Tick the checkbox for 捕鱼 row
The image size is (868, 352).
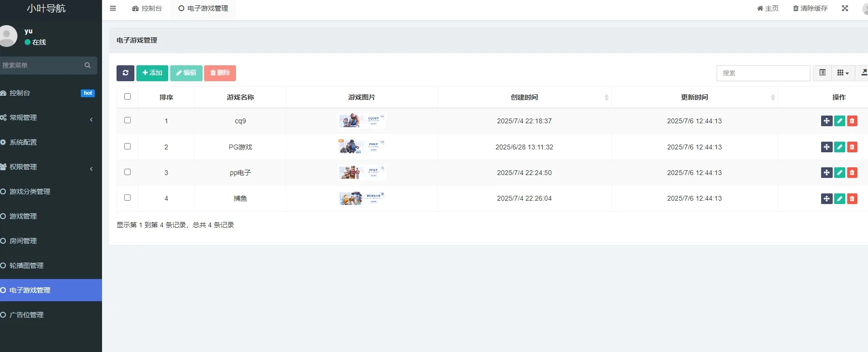(127, 198)
